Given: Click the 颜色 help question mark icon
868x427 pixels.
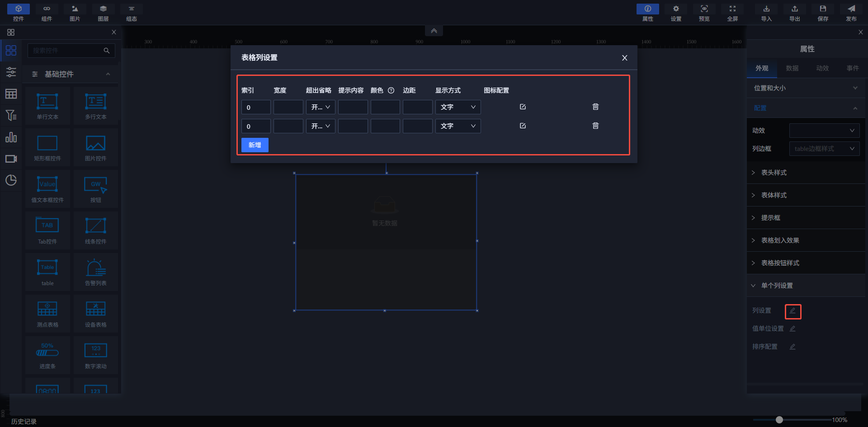Looking at the screenshot, I should point(391,90).
